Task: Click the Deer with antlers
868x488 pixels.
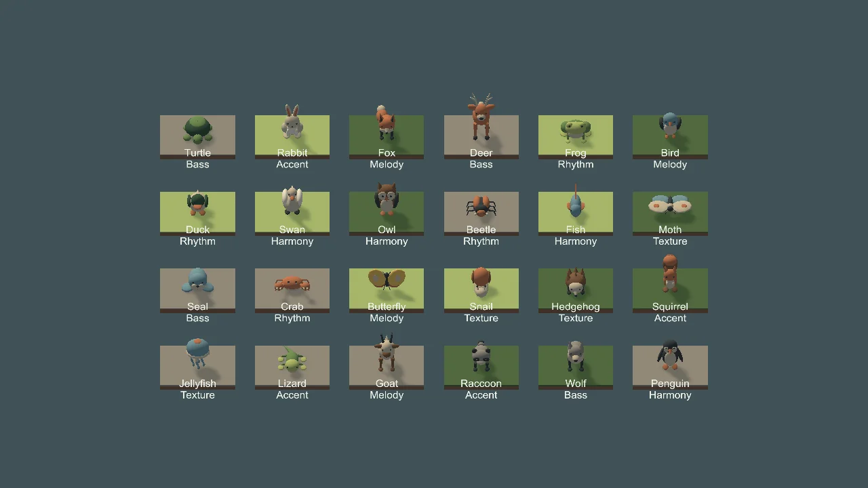Action: click(481, 117)
